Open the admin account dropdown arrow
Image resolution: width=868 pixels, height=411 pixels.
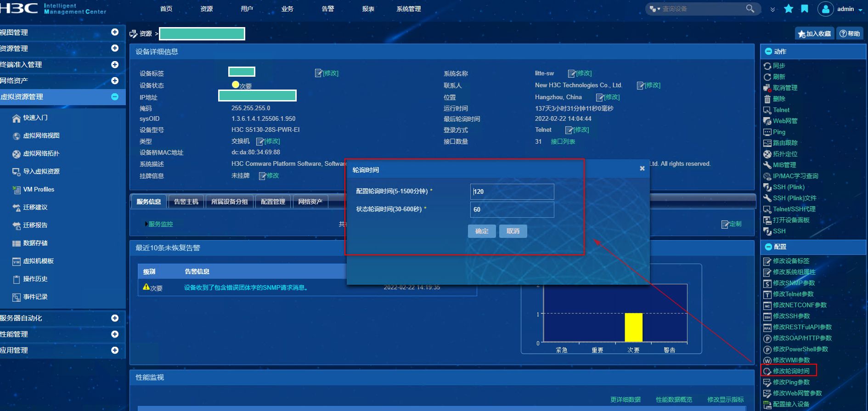(x=860, y=10)
